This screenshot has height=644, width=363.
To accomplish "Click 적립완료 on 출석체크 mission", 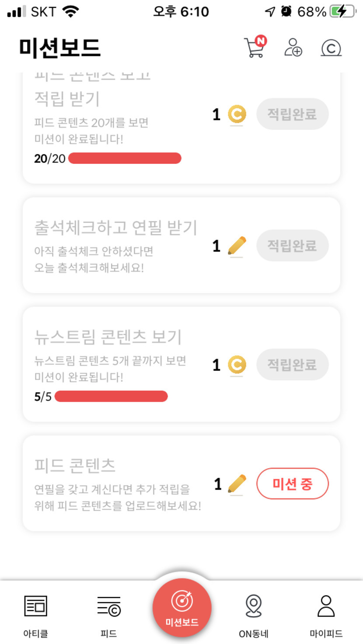I will click(x=292, y=246).
